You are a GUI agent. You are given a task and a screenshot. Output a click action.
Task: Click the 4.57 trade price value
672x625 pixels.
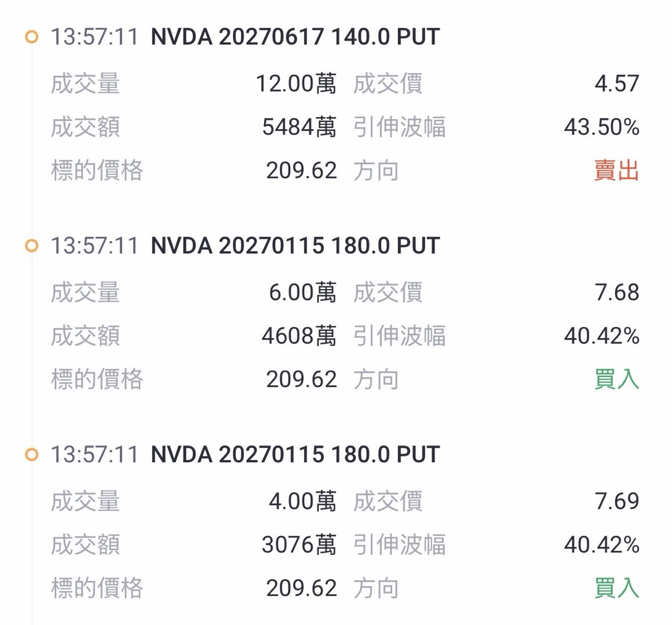(x=617, y=83)
